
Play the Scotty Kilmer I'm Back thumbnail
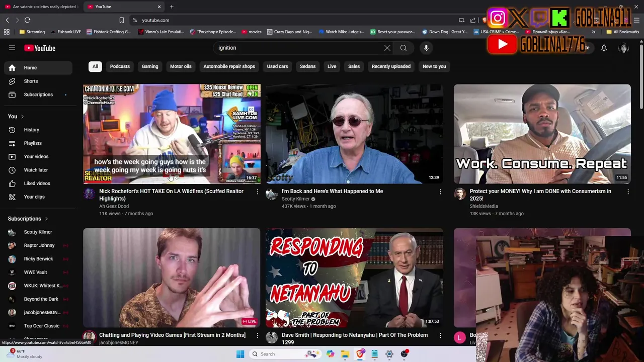[355, 134]
